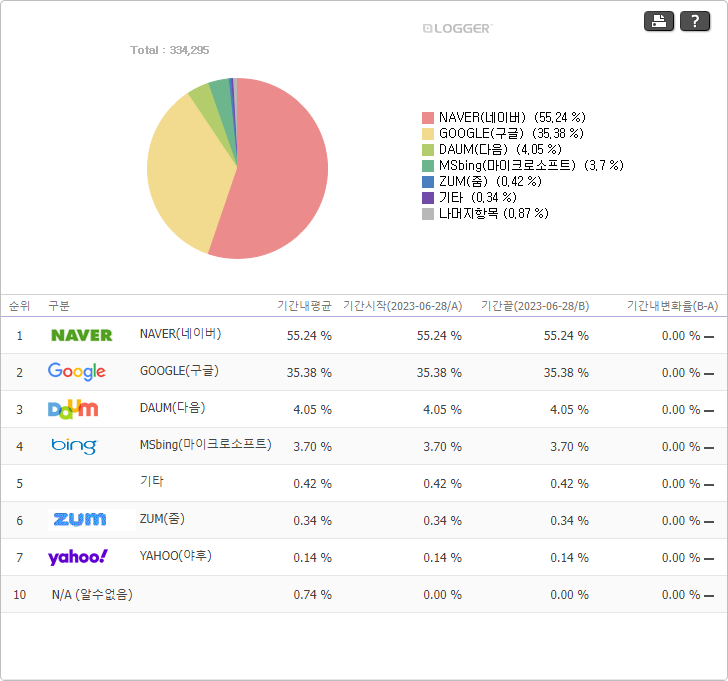Click the Daum logo in row 3
This screenshot has width=728, height=681.
pyautogui.click(x=73, y=409)
